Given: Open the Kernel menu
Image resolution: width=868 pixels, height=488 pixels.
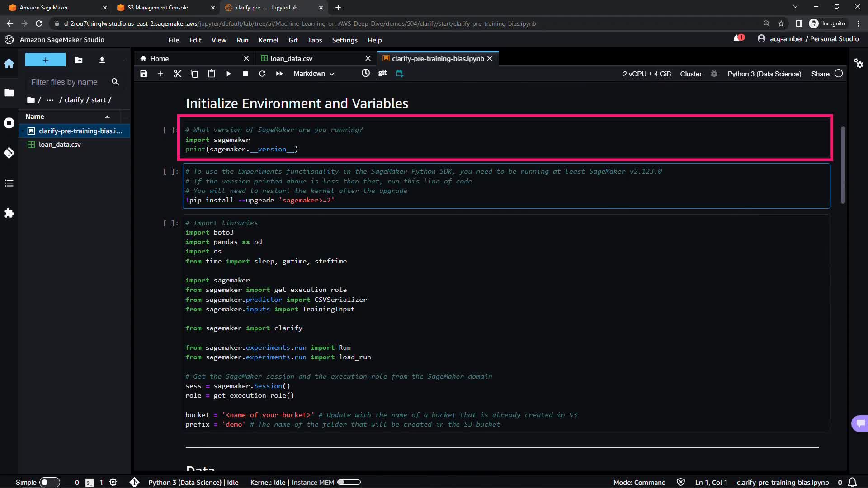Looking at the screenshot, I should pos(268,40).
